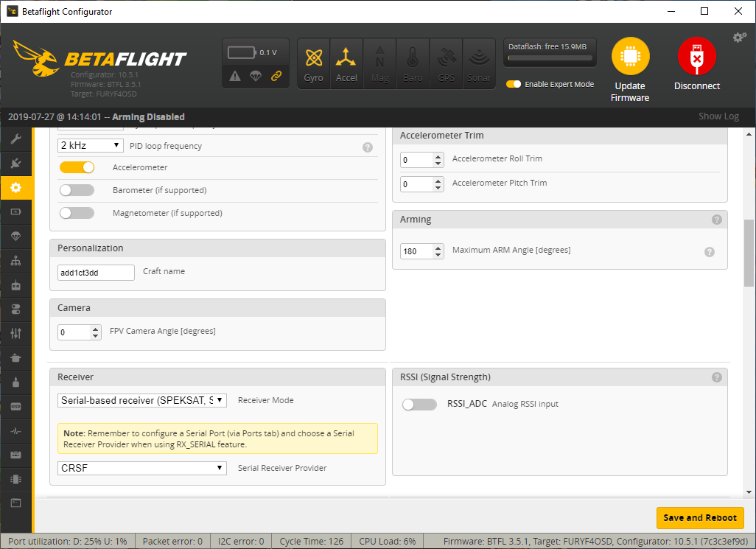Click the battery voltage icon in header
This screenshot has width=756, height=549.
coord(242,52)
